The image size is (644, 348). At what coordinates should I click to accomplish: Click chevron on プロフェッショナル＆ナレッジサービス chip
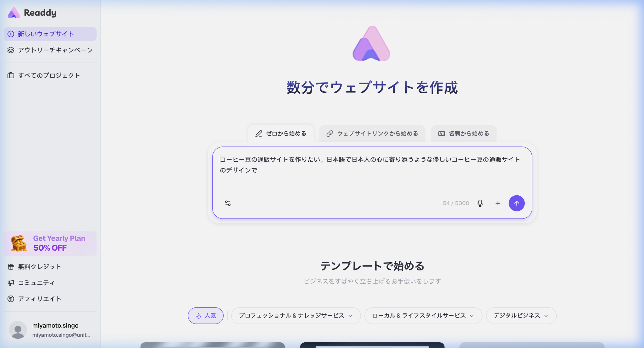coord(350,316)
